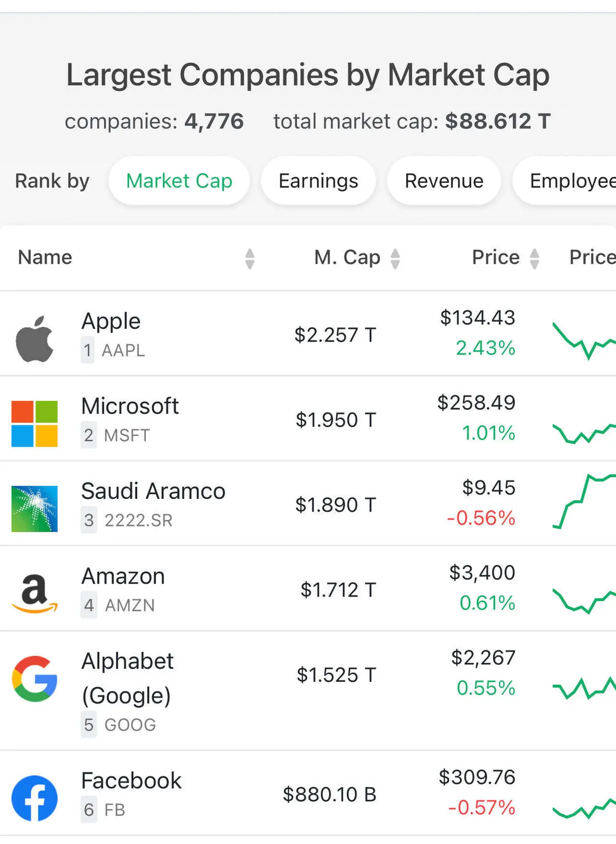Open the Microsoft company name link

tap(130, 406)
